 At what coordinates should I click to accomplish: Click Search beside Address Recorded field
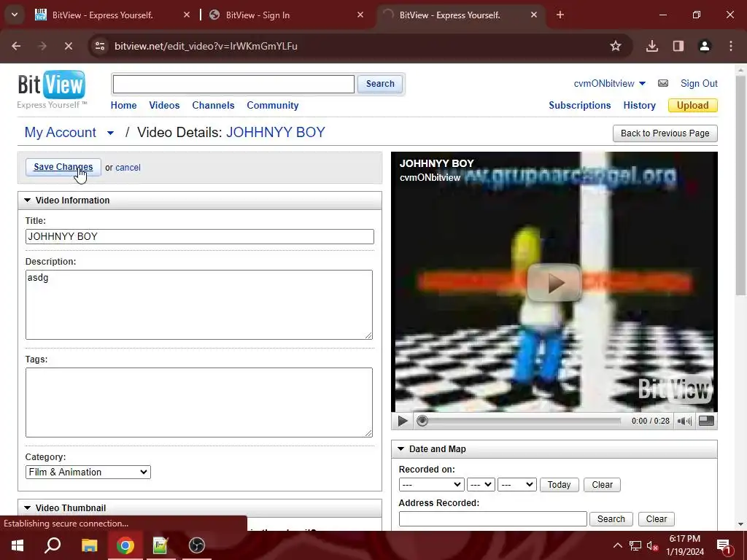coord(611,519)
